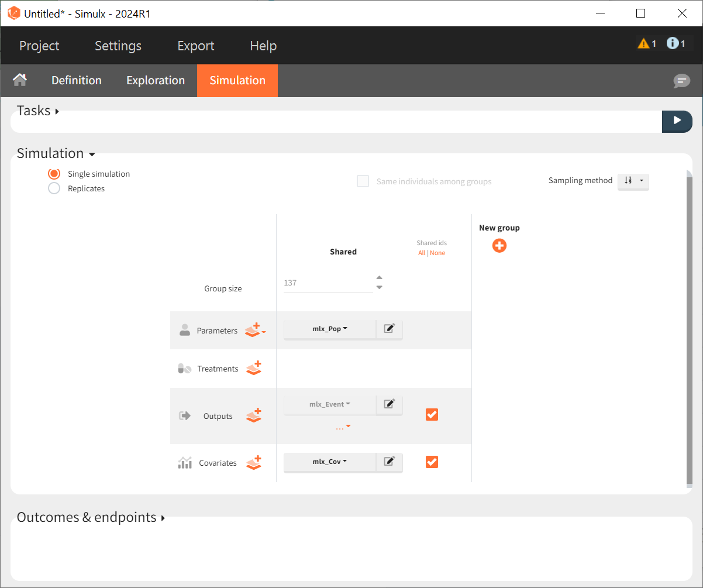The height and width of the screenshot is (588, 703).
Task: Uncheck shared ids for Covariates row
Action: [432, 462]
